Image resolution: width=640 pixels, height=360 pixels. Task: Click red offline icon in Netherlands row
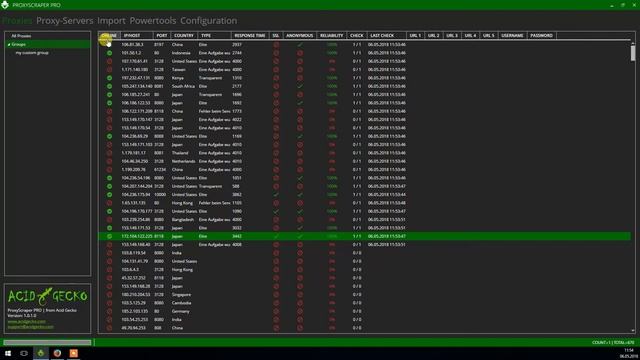click(109, 161)
